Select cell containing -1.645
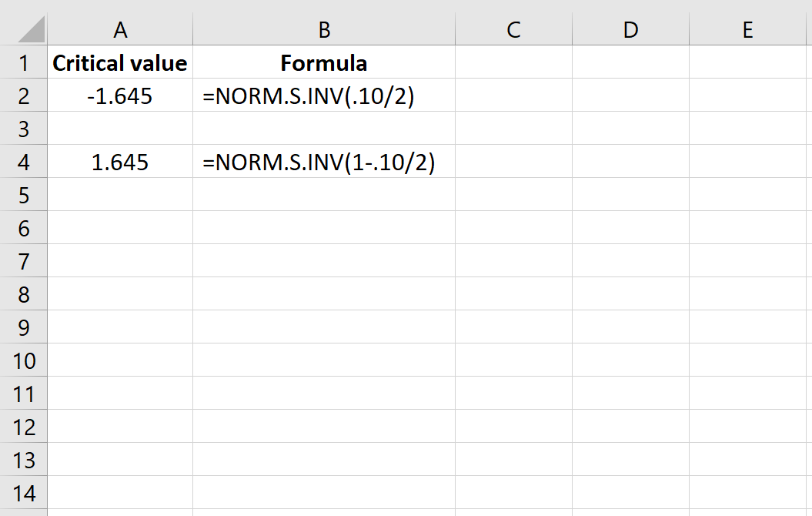 120,96
